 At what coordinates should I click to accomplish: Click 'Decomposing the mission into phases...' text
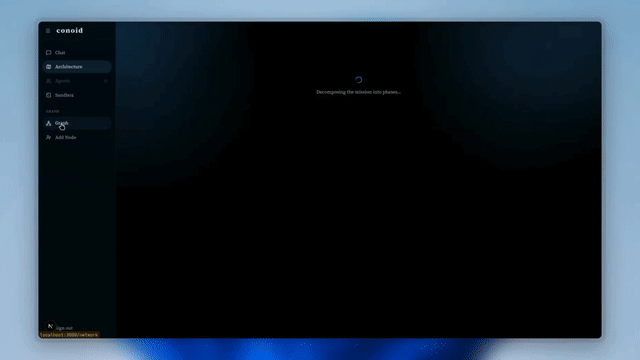coord(358,92)
